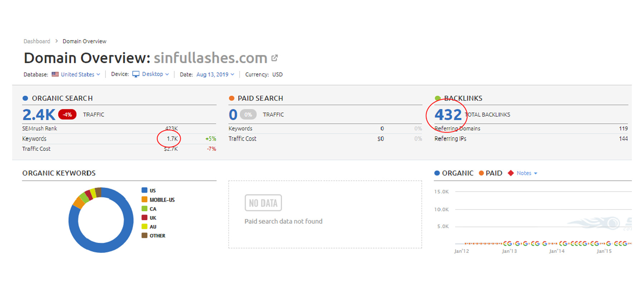644x298 pixels.
Task: Go to Dashboard breadcrumb
Action: point(37,41)
